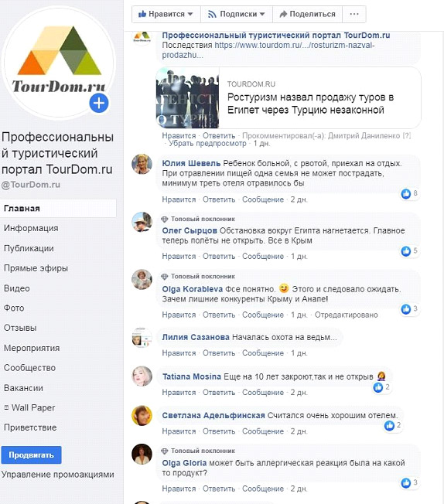Click the blue plus icon on profile picture
Screen dimensions: 444x504
(x=99, y=104)
